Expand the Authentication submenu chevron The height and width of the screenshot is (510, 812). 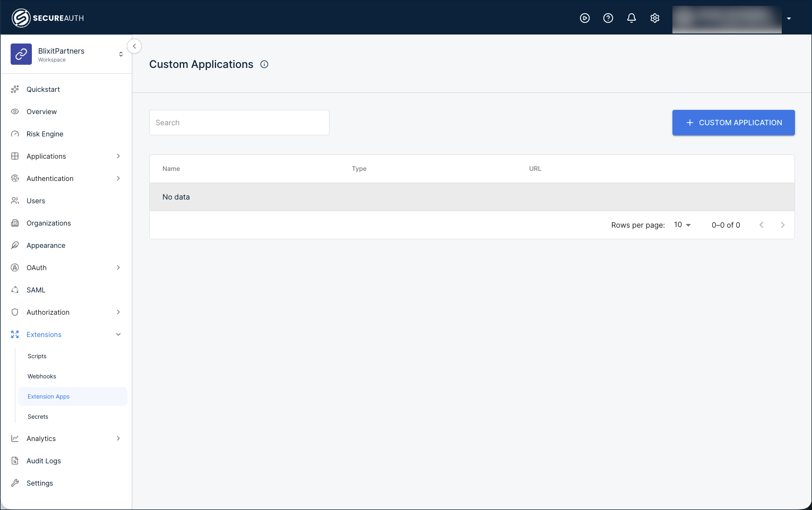coord(118,178)
